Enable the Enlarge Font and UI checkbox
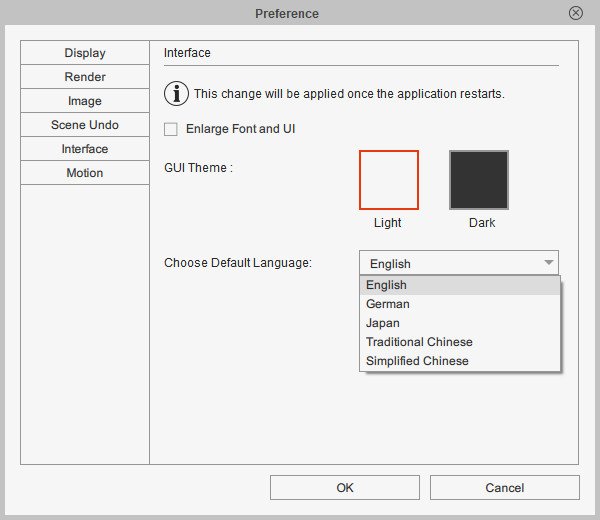The width and height of the screenshot is (600, 520). (171, 129)
